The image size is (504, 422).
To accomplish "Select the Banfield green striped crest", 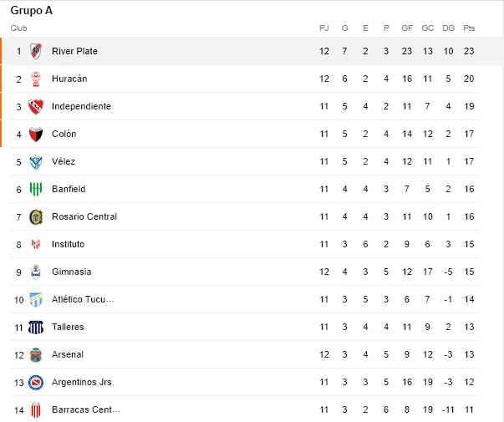I will click(36, 189).
